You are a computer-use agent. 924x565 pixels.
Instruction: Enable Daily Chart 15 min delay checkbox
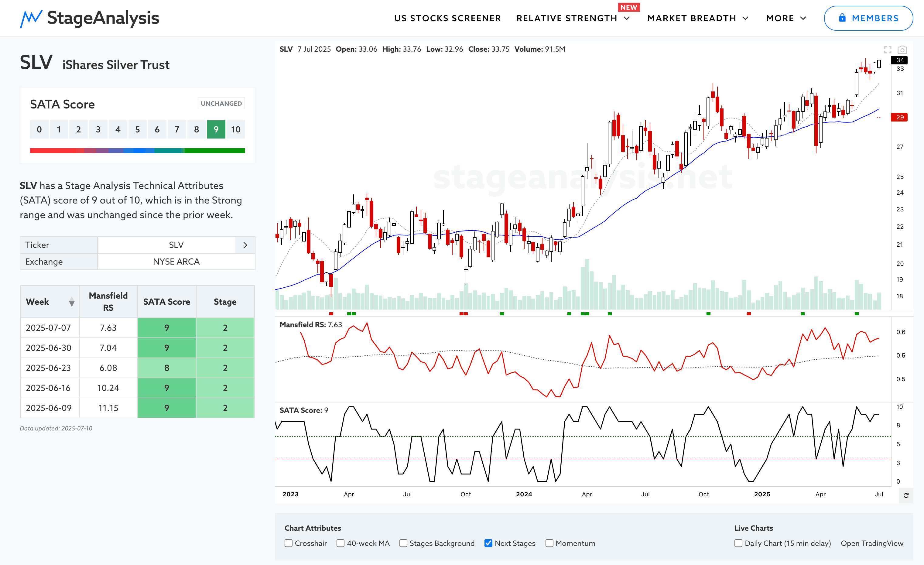click(x=738, y=543)
